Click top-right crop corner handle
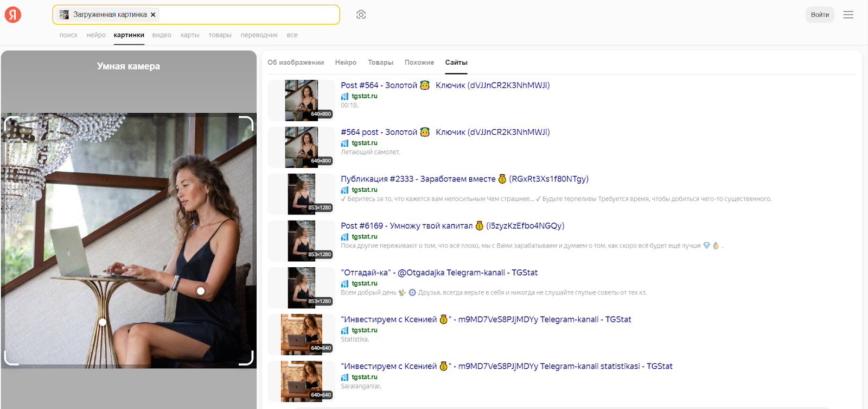 point(246,123)
